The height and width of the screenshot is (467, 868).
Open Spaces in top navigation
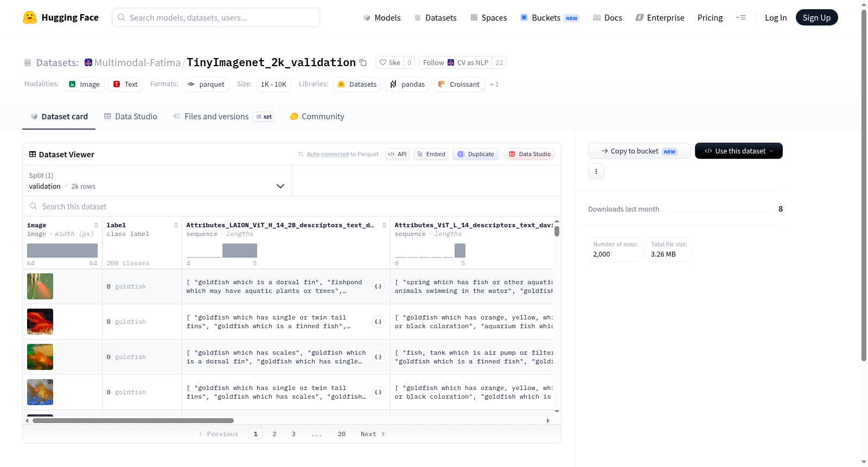tap(489, 18)
